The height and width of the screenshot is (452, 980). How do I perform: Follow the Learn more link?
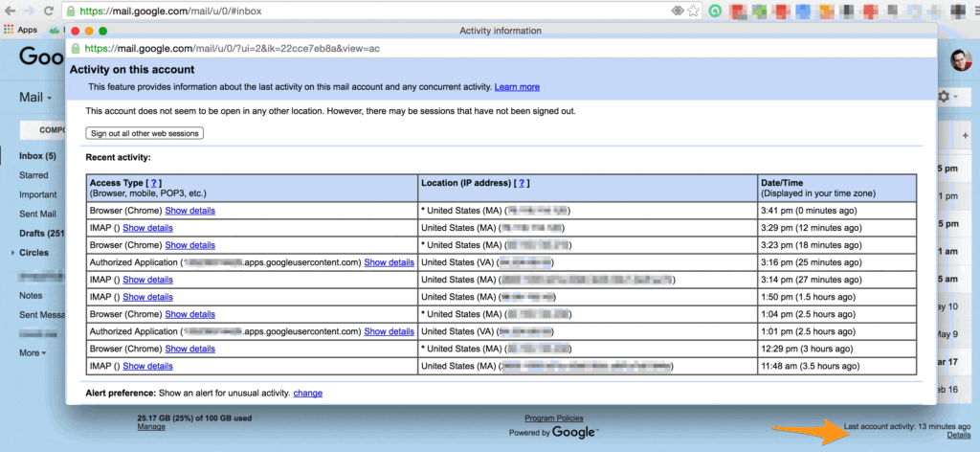pos(517,87)
